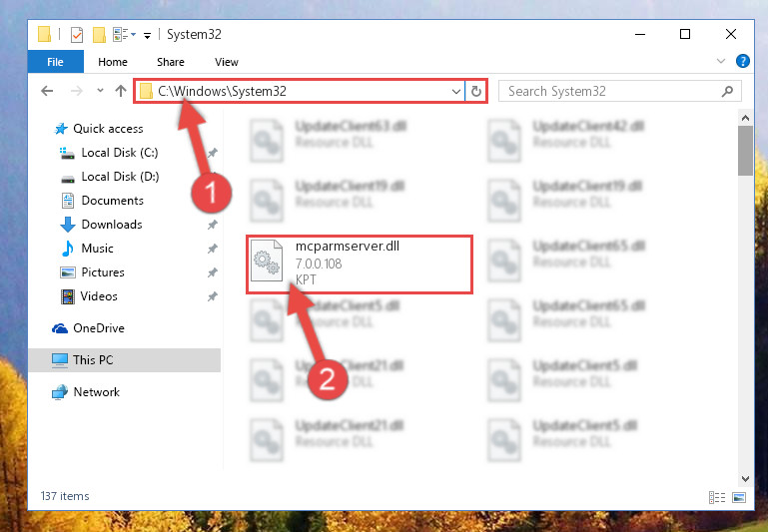Switch to Details view in status bar
The image size is (768, 532).
(717, 497)
